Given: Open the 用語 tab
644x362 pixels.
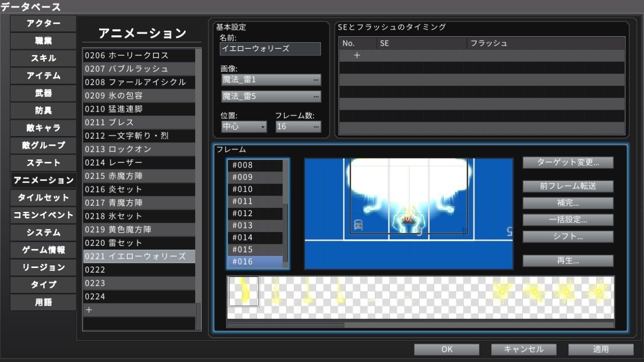Looking at the screenshot, I should 43,302.
